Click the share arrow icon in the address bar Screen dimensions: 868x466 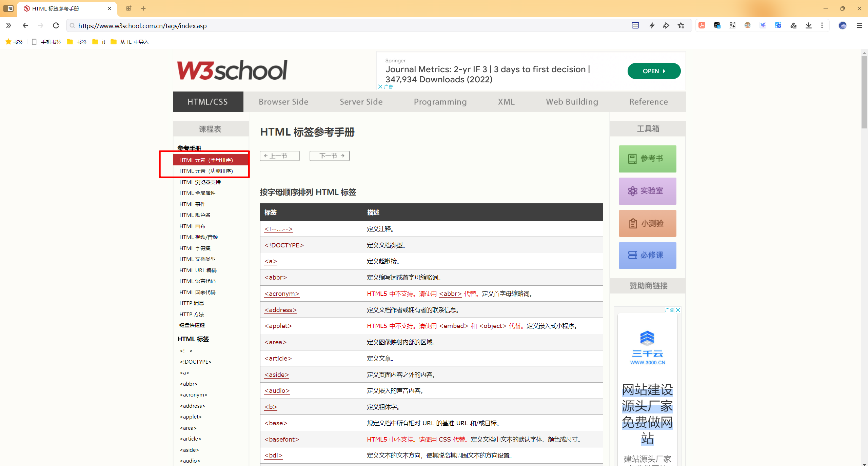coord(666,25)
